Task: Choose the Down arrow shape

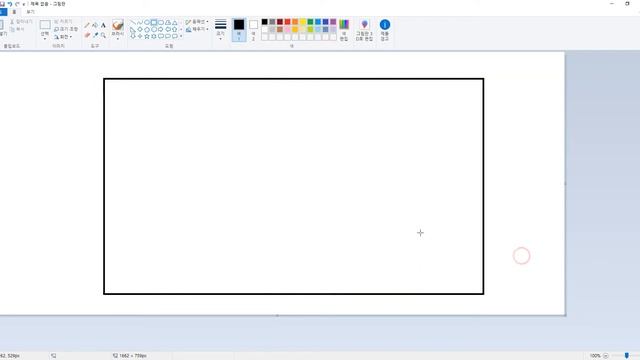Action: (x=133, y=36)
